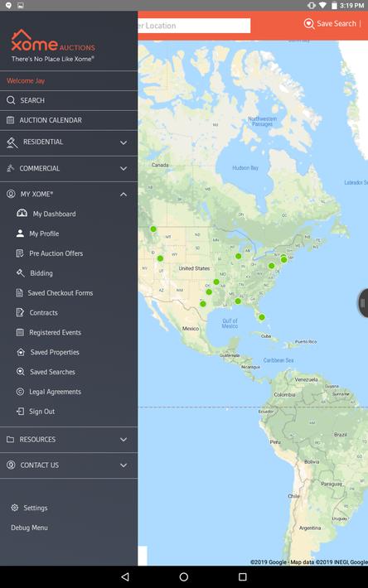Choose Sign Out
The width and height of the screenshot is (368, 588).
pyautogui.click(x=42, y=412)
